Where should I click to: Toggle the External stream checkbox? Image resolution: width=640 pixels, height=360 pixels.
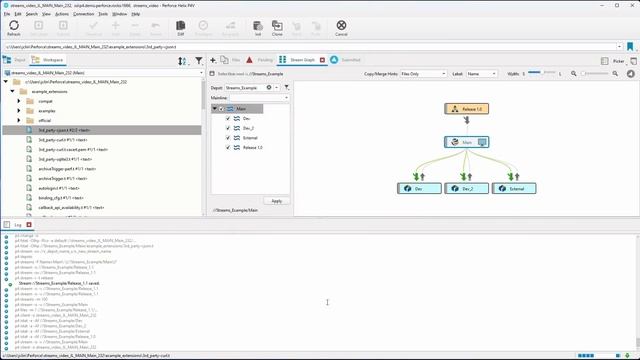click(x=228, y=138)
